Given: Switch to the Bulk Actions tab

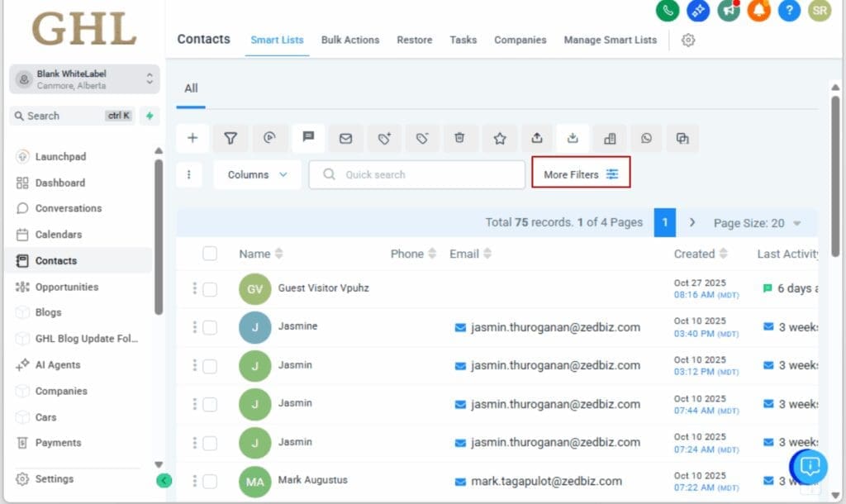Looking at the screenshot, I should coord(350,40).
